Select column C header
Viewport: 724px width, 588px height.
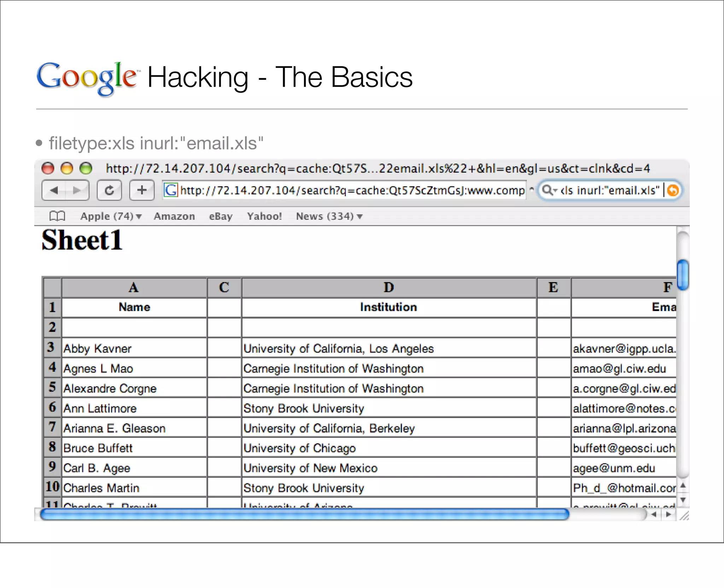(224, 287)
